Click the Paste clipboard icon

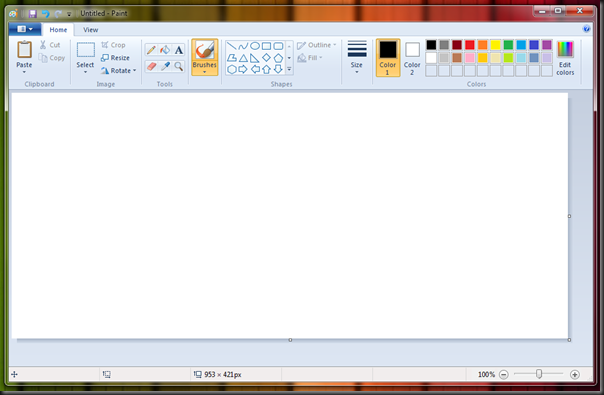pos(24,50)
